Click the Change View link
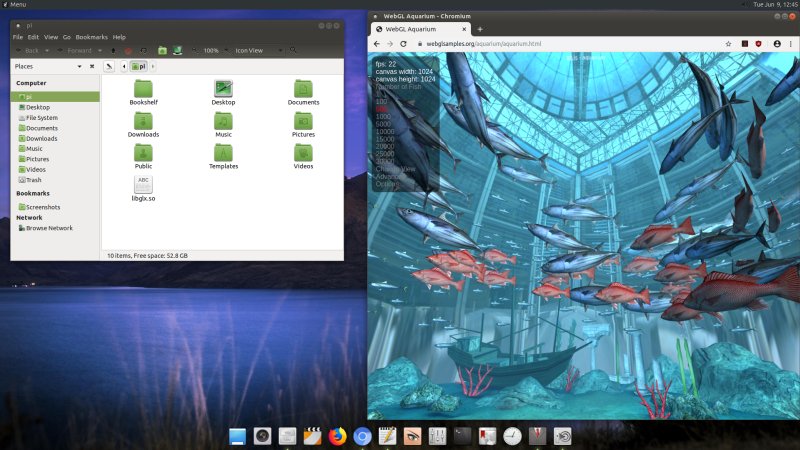 (x=393, y=169)
